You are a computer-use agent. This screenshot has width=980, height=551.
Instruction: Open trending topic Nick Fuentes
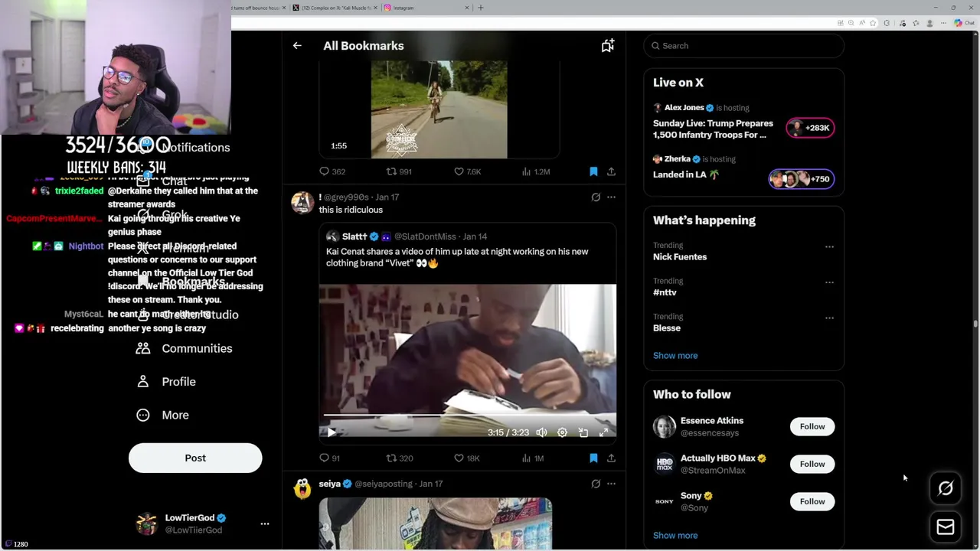[680, 257]
